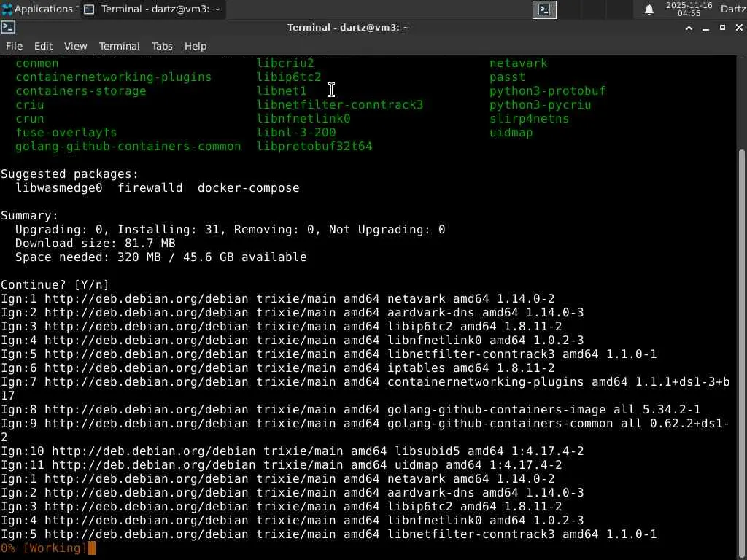
Task: Click the terminal launcher icon in the top panel
Action: (544, 9)
